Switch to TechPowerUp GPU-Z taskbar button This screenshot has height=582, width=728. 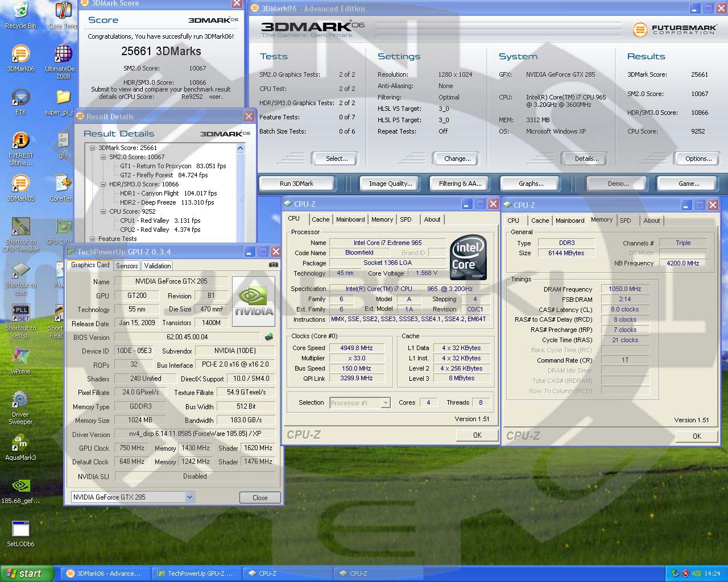(197, 573)
